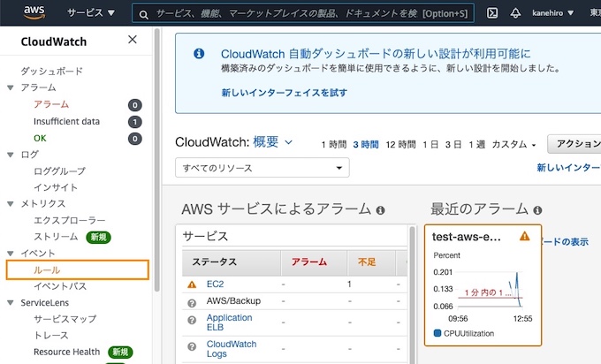Click the アラーム column header

(314, 262)
